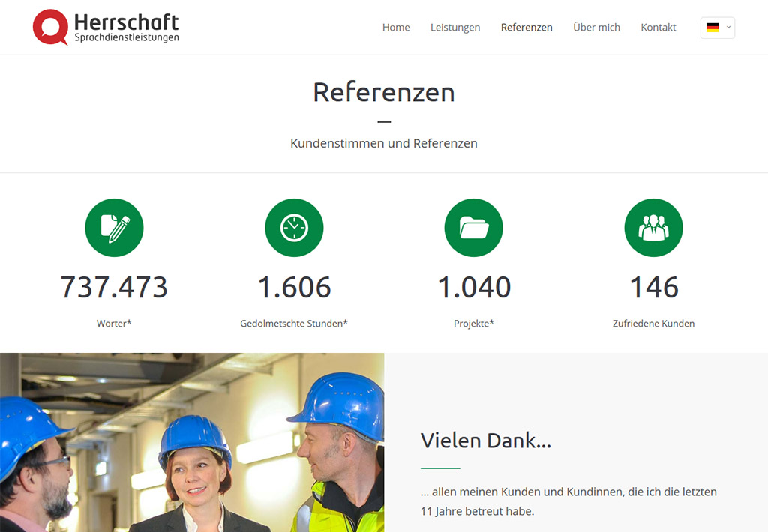
Task: Click the Herrschaft Sprachdienstleistungen logo
Action: pos(106,28)
